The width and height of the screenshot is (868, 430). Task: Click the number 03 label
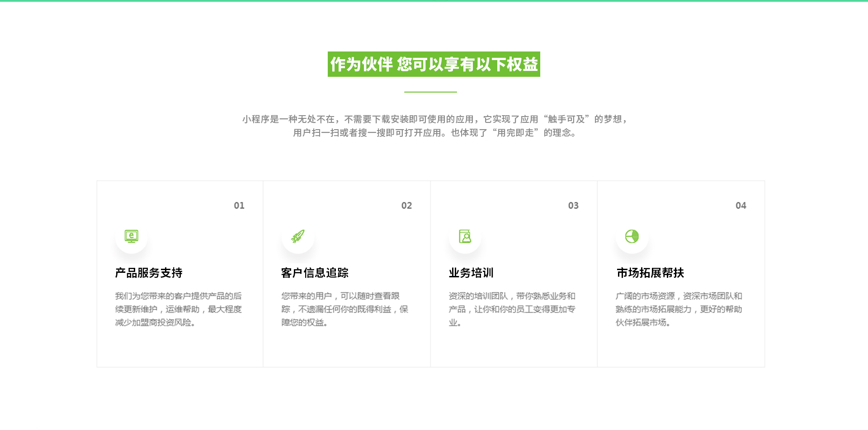click(573, 206)
